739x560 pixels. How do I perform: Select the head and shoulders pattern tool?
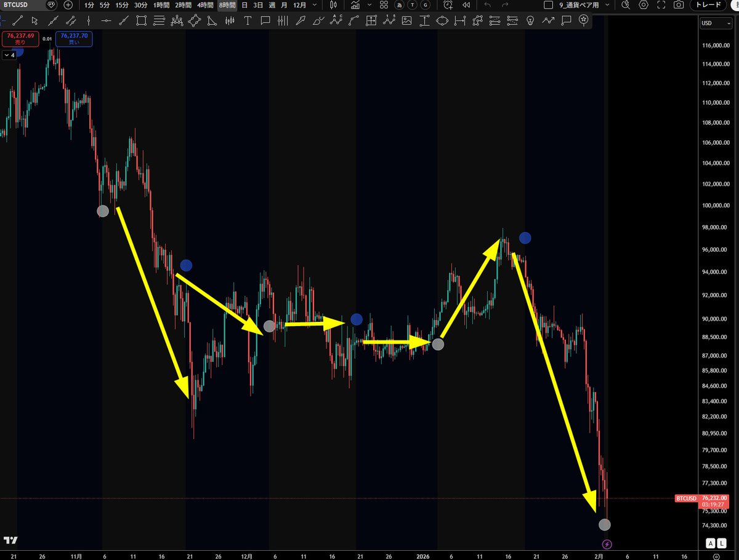click(176, 21)
